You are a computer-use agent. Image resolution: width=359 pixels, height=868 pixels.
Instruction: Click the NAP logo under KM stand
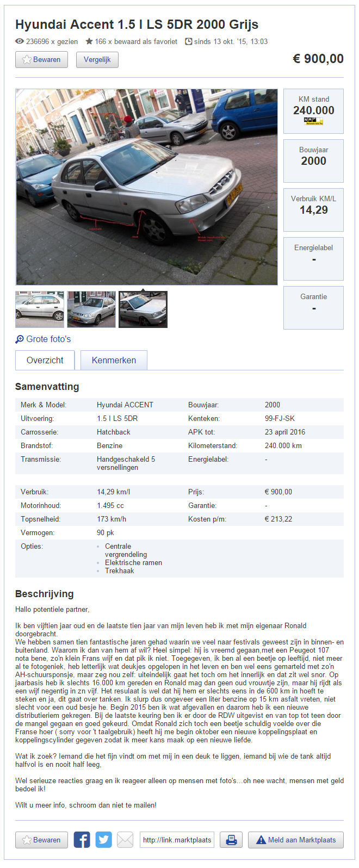click(x=313, y=122)
